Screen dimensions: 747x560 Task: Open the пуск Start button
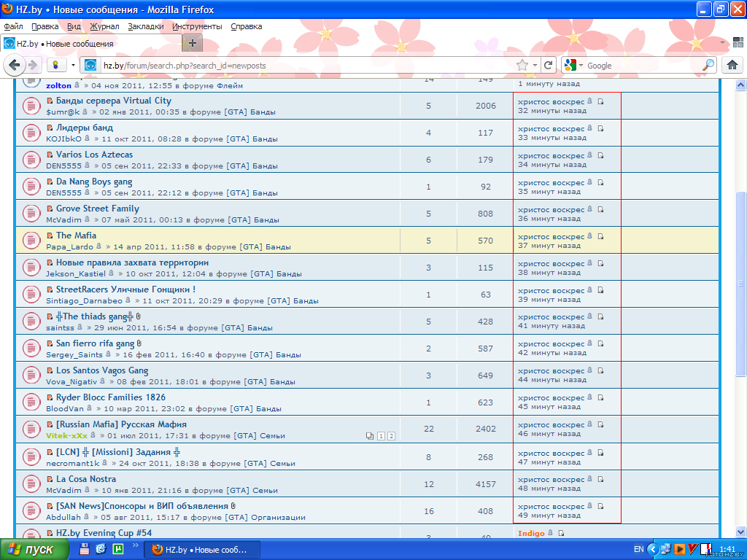(35, 550)
